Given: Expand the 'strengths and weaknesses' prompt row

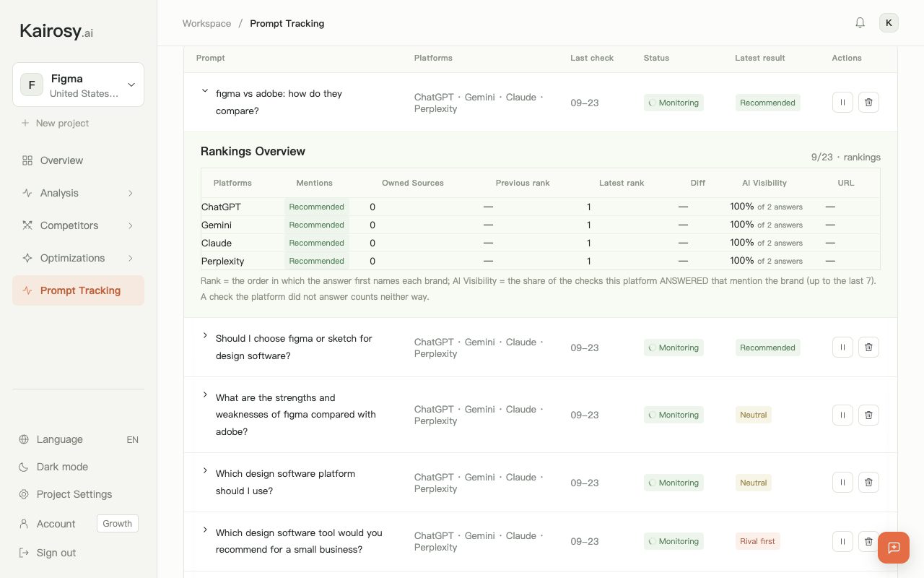Looking at the screenshot, I should point(205,394).
